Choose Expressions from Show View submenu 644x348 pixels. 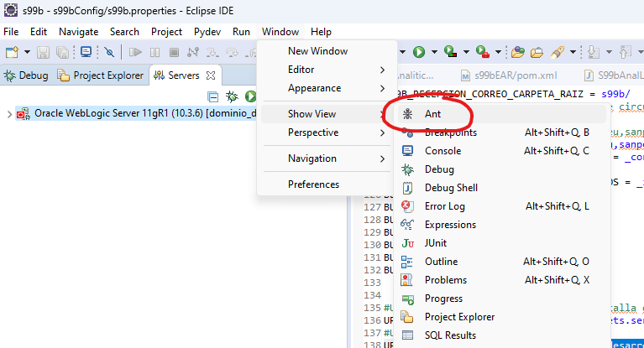tap(501, 225)
